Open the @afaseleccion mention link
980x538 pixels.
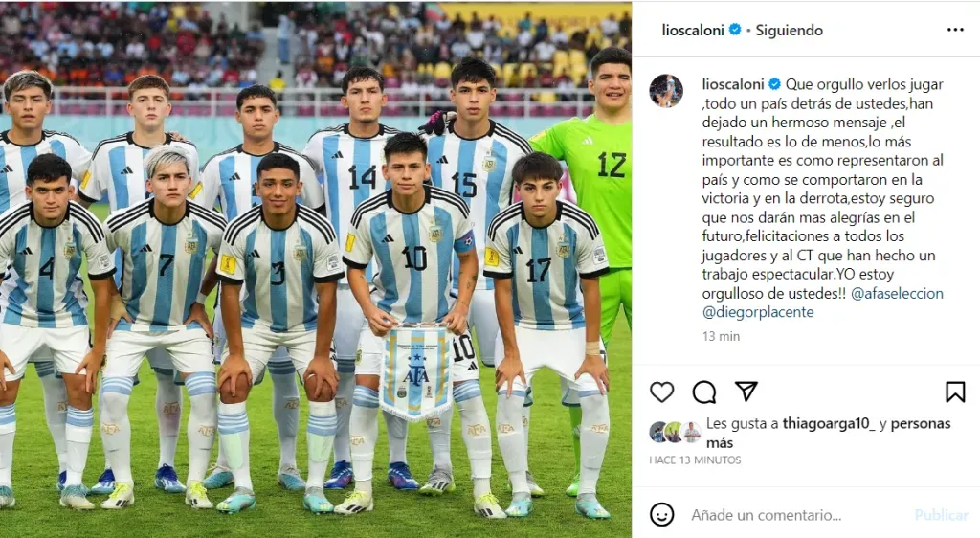point(897,293)
